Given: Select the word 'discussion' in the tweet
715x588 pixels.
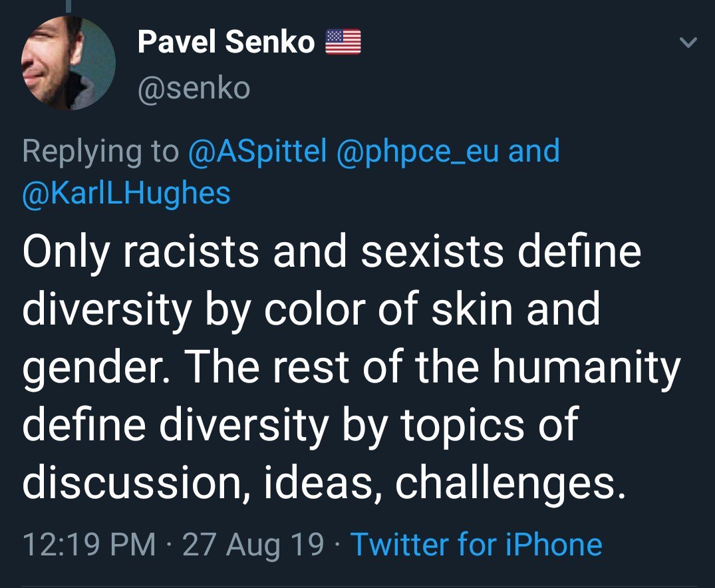Looking at the screenshot, I should click(x=132, y=483).
